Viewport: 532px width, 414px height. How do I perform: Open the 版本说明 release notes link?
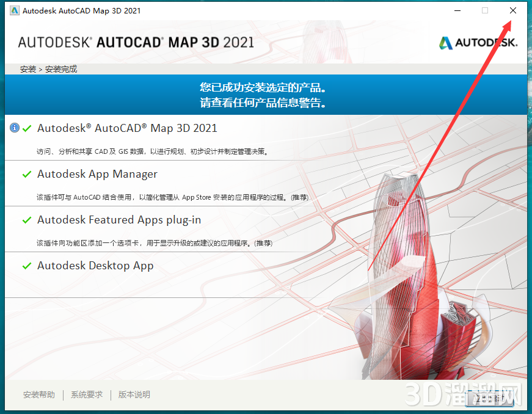133,394
